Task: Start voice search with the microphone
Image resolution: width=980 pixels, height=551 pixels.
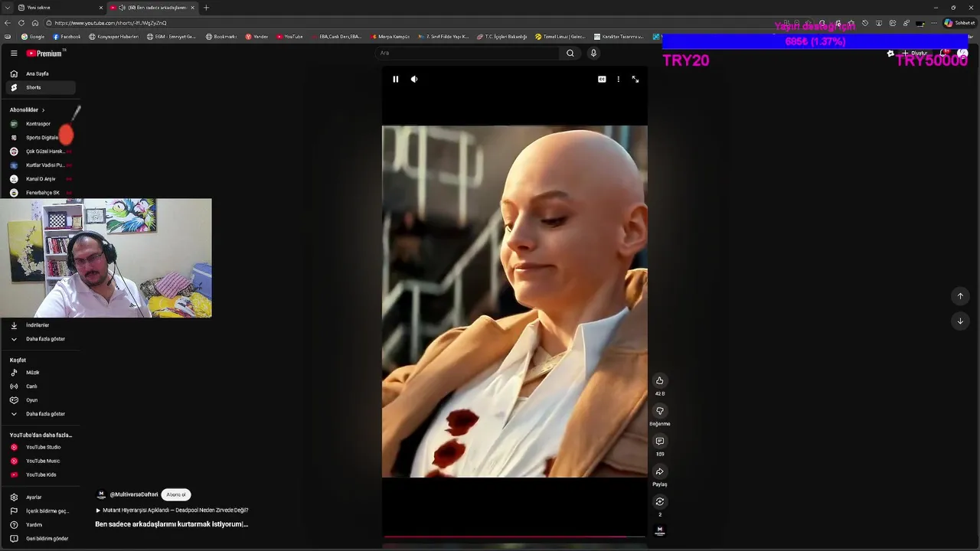Action: point(593,53)
